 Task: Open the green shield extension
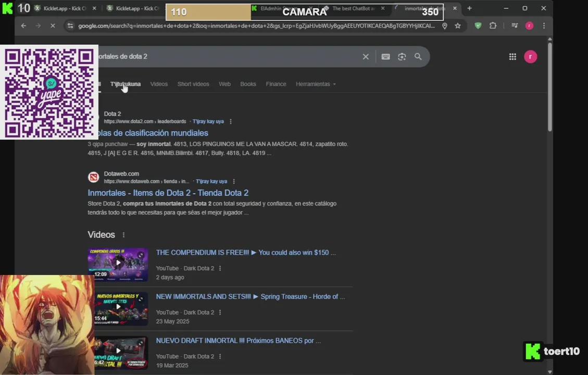(x=478, y=26)
